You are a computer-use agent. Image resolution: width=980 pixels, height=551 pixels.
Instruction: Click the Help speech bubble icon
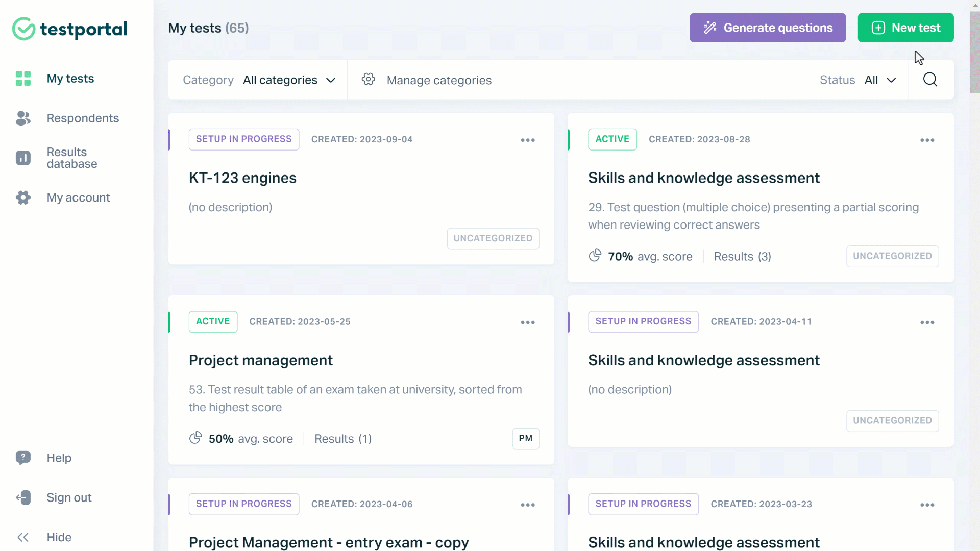(x=23, y=457)
